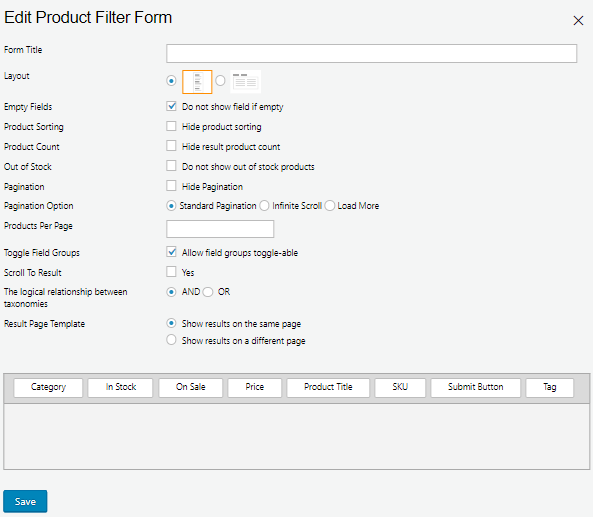Select OR taxonomy relationship
593x517 pixels.
pyautogui.click(x=208, y=292)
